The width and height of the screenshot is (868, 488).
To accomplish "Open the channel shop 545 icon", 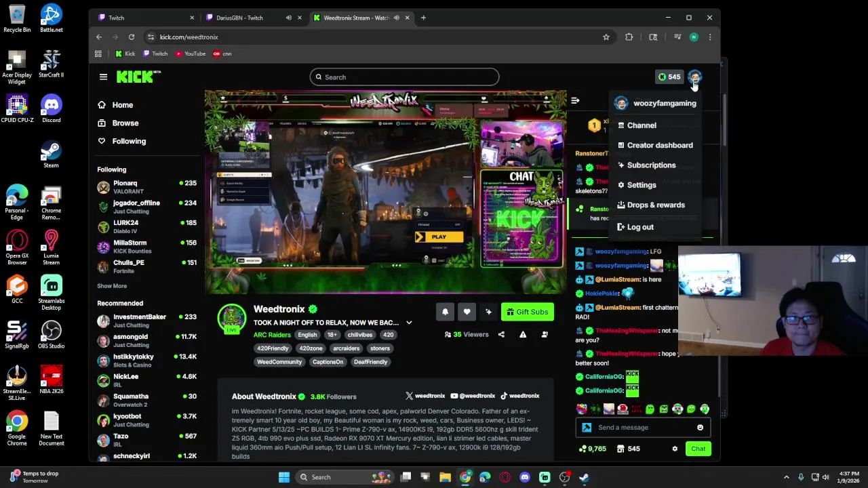I will (628, 449).
